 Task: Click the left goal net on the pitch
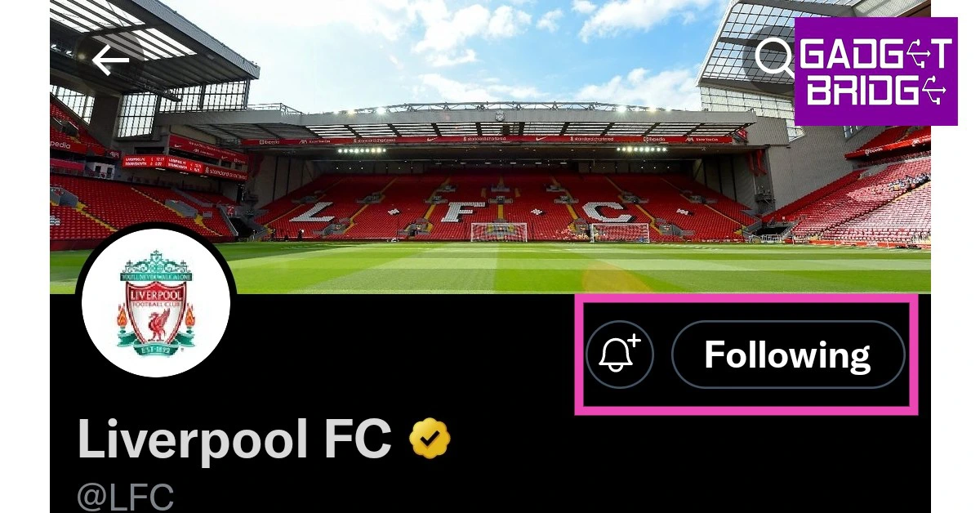pos(499,231)
